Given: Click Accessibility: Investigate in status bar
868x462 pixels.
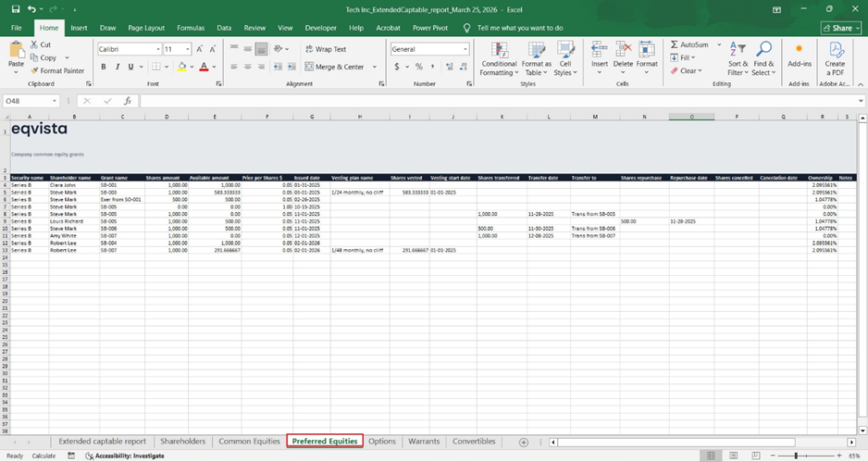Looking at the screenshot, I should point(124,456).
